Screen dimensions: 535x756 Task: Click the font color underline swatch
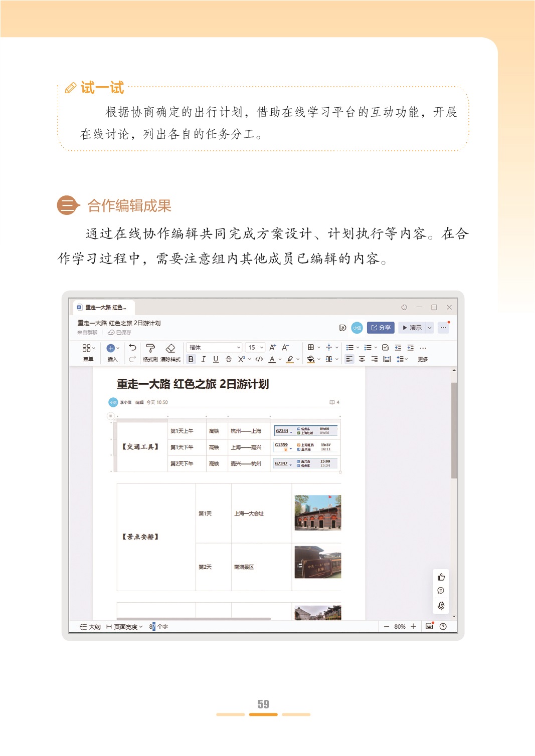(272, 359)
